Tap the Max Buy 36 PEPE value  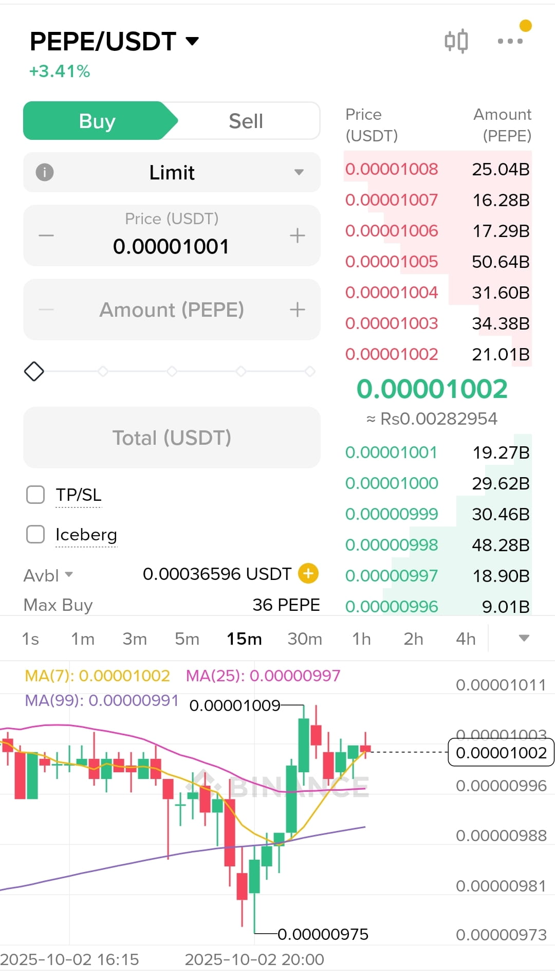click(286, 605)
